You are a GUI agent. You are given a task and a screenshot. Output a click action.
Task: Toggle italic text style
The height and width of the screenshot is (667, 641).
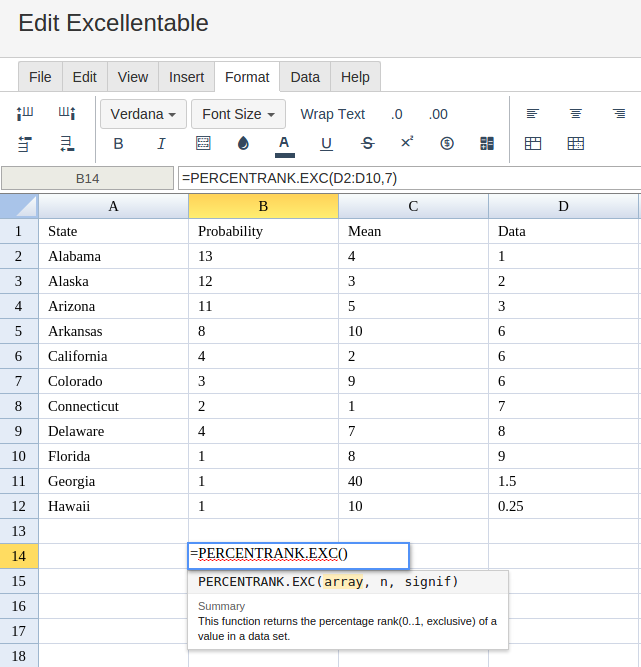161,144
